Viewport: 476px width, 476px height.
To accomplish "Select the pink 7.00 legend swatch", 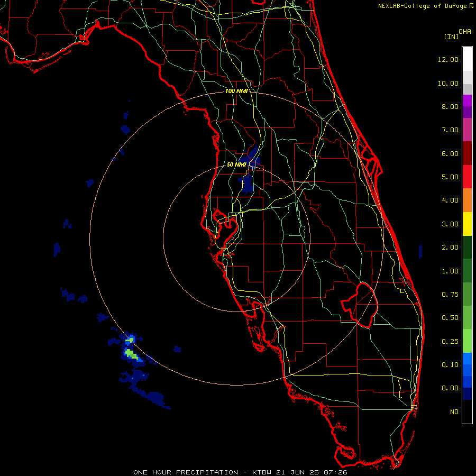I will tap(467, 130).
